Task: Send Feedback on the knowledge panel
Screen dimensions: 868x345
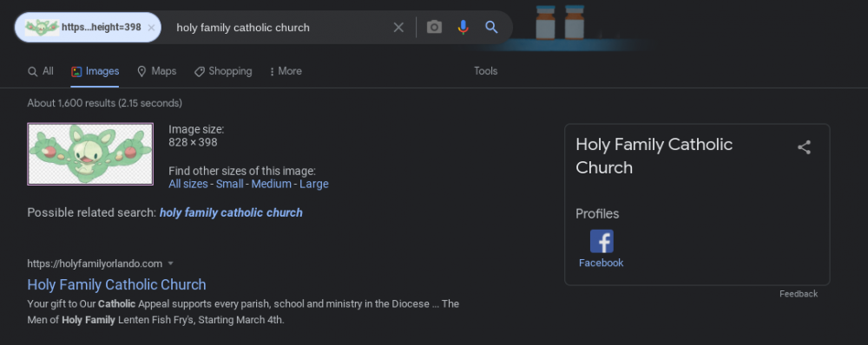Action: (799, 294)
